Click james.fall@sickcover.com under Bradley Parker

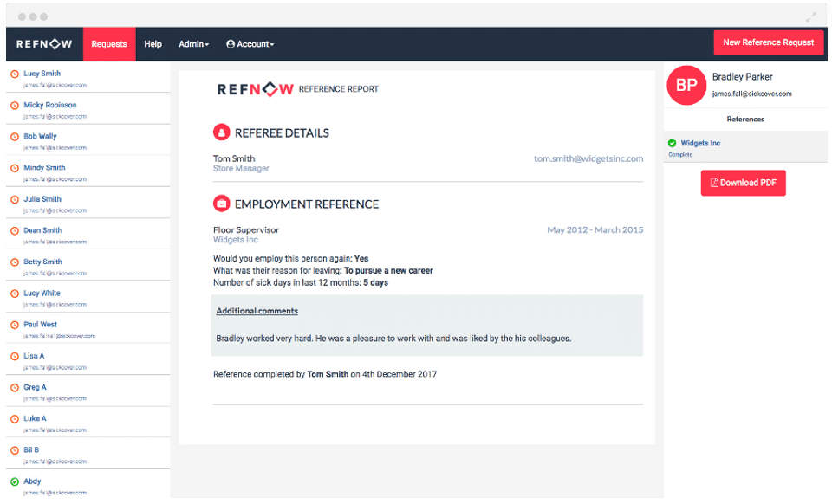752,94
